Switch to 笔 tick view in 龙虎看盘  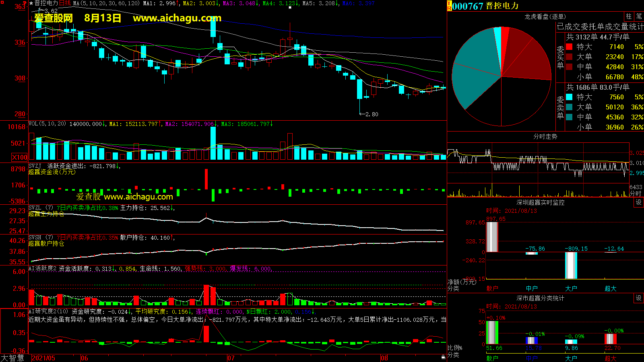coord(639,16)
